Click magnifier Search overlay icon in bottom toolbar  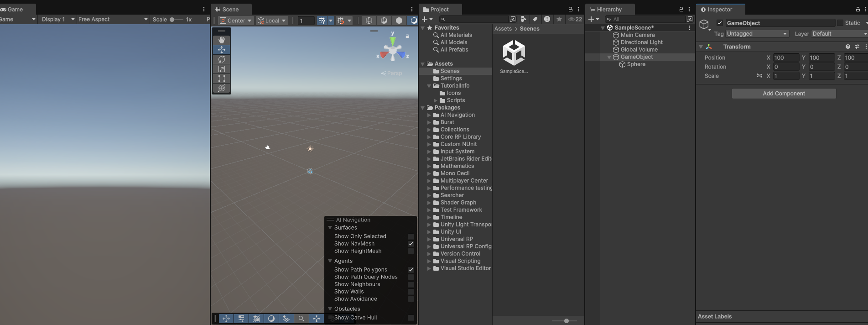(x=301, y=319)
